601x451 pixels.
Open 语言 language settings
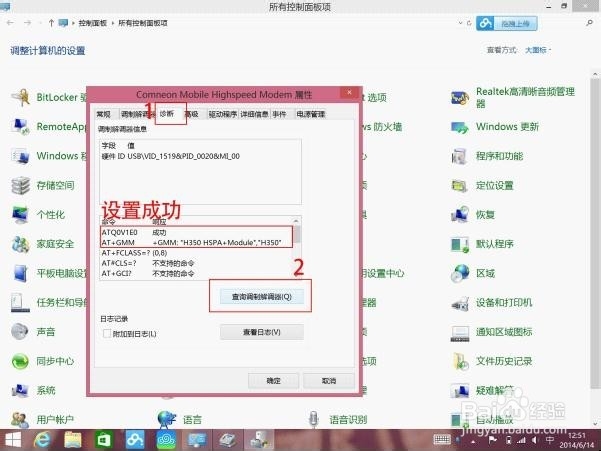180,420
